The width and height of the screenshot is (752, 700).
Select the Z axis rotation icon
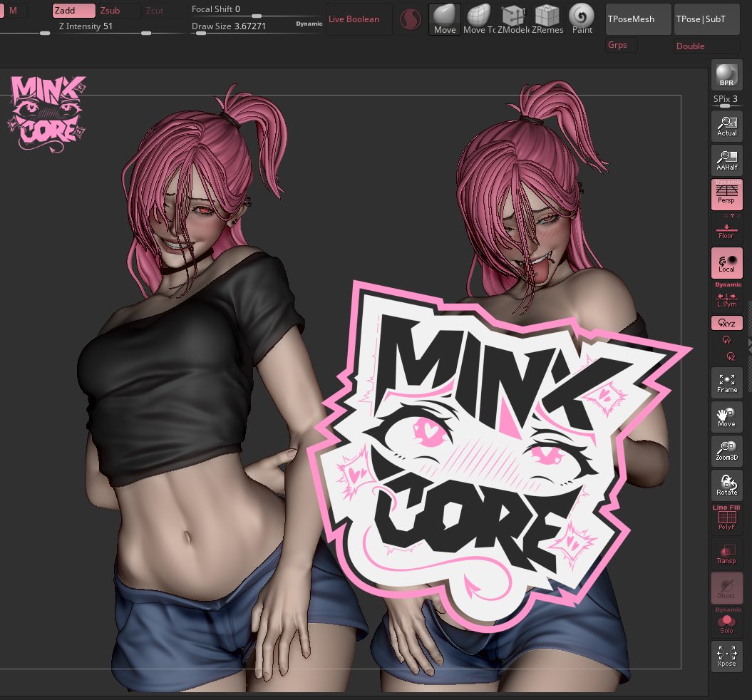731,356
